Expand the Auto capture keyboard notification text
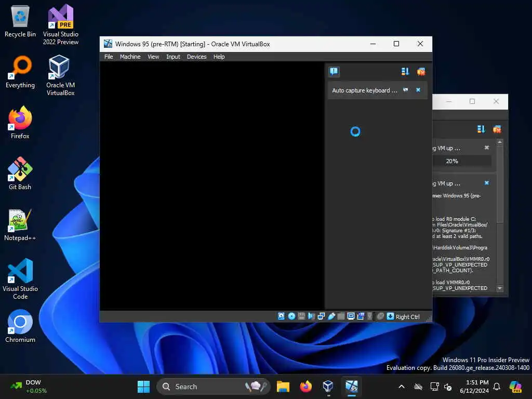 [364, 90]
